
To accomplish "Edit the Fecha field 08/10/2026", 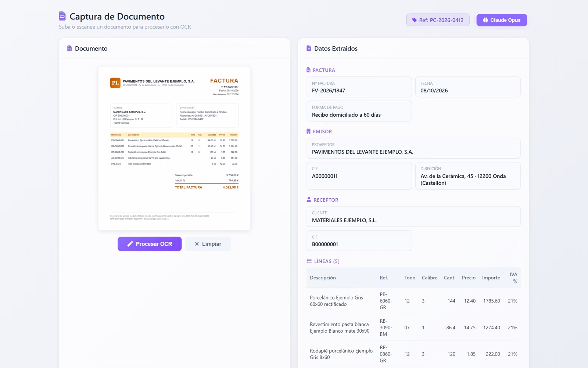I will click(468, 87).
